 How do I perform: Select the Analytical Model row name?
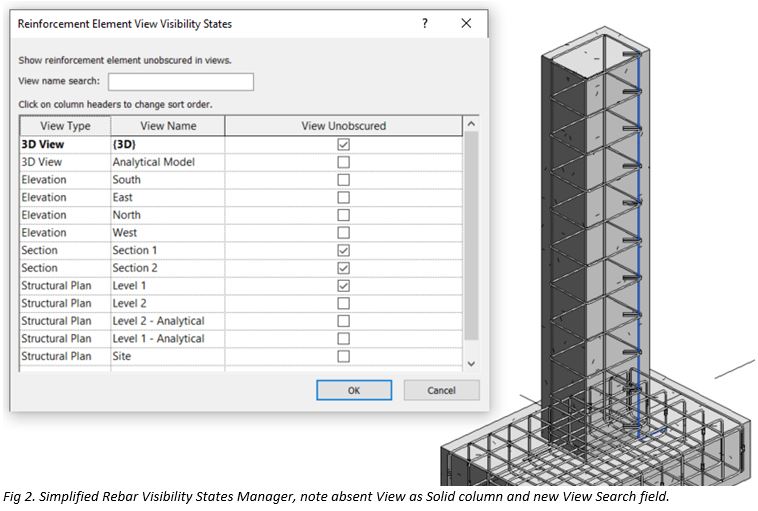point(168,162)
